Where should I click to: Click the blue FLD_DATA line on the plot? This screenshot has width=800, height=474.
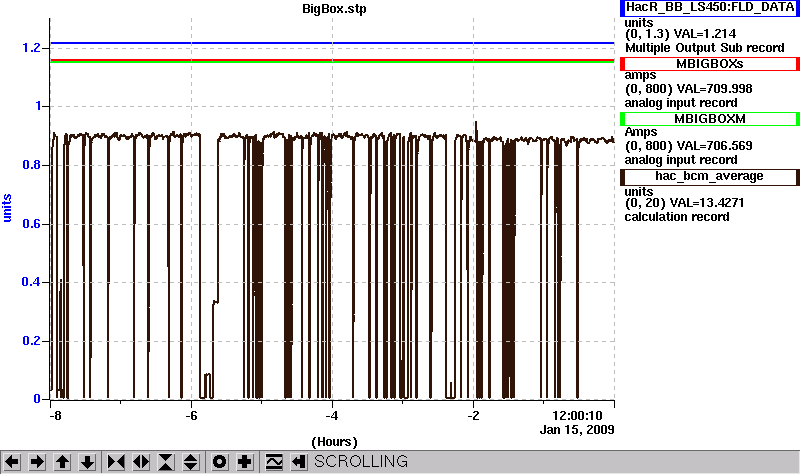[x=332, y=43]
